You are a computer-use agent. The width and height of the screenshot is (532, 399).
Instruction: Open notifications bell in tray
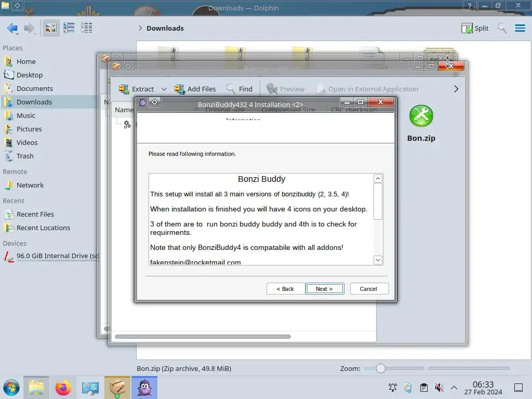pyautogui.click(x=393, y=388)
